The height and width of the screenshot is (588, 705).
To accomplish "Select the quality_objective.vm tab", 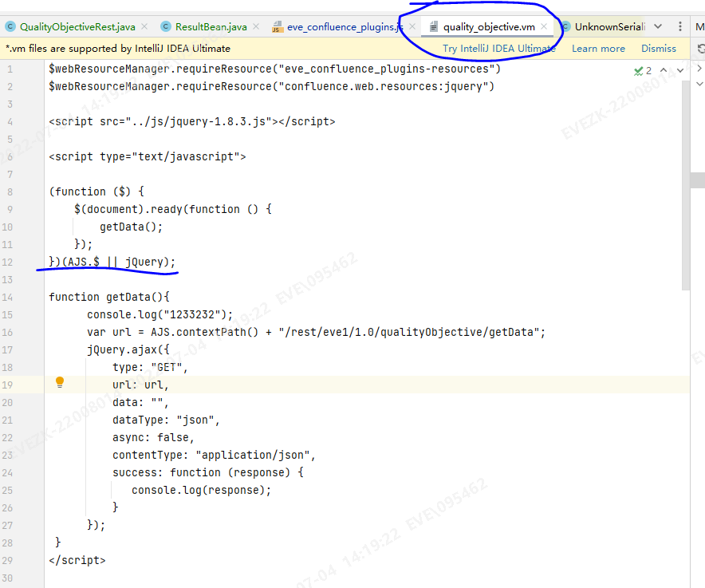I will [489, 27].
